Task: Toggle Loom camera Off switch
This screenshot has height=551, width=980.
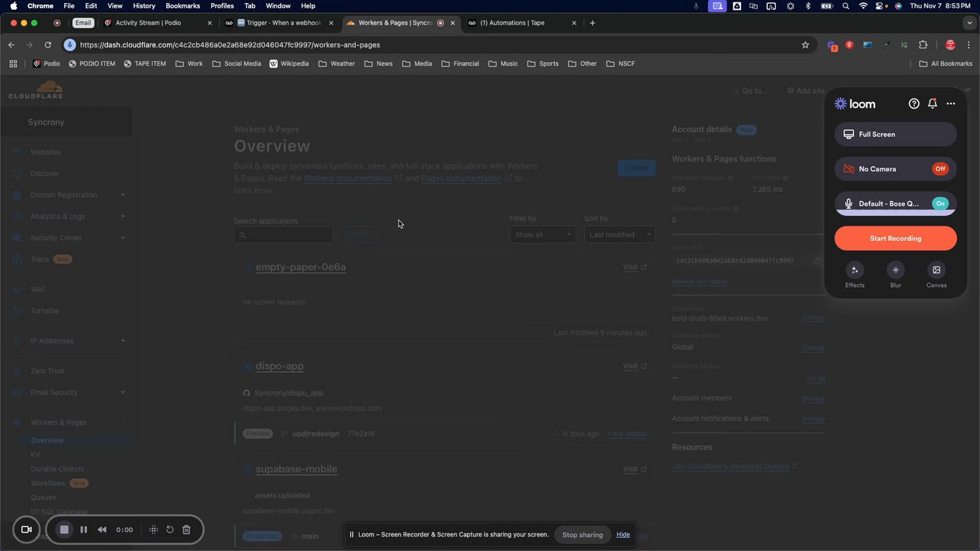Action: pyautogui.click(x=940, y=169)
